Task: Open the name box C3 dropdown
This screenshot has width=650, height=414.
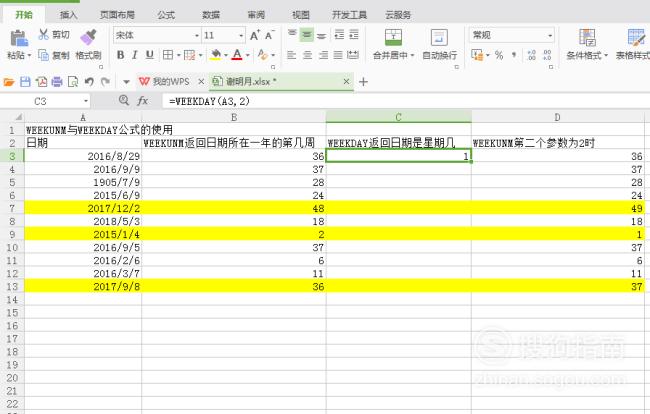Action: [x=85, y=101]
